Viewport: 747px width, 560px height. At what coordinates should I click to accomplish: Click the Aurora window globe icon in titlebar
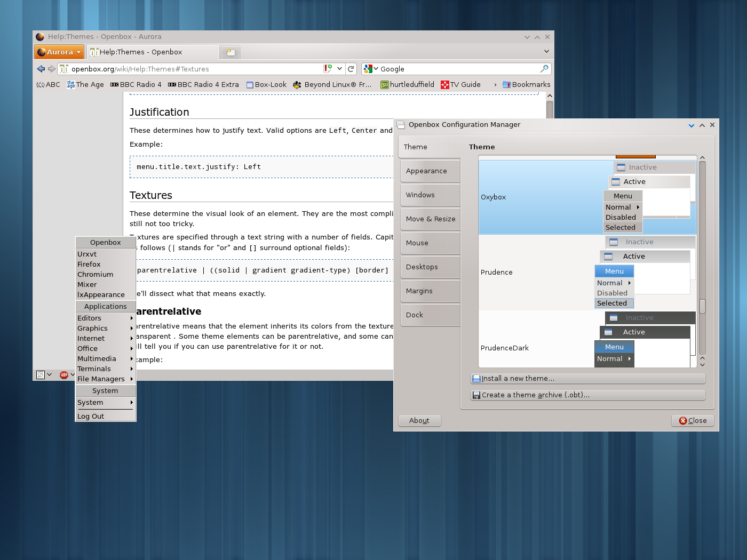pyautogui.click(x=40, y=37)
